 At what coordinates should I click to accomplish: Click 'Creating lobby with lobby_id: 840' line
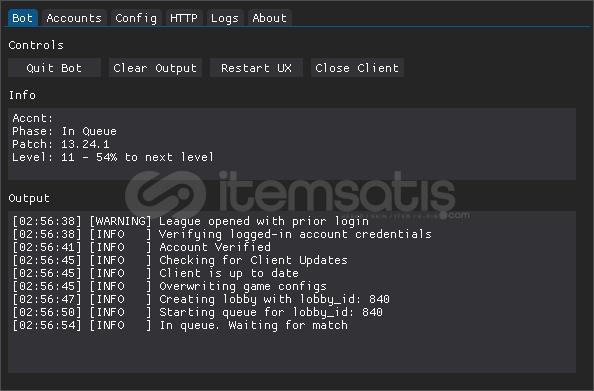pos(201,299)
